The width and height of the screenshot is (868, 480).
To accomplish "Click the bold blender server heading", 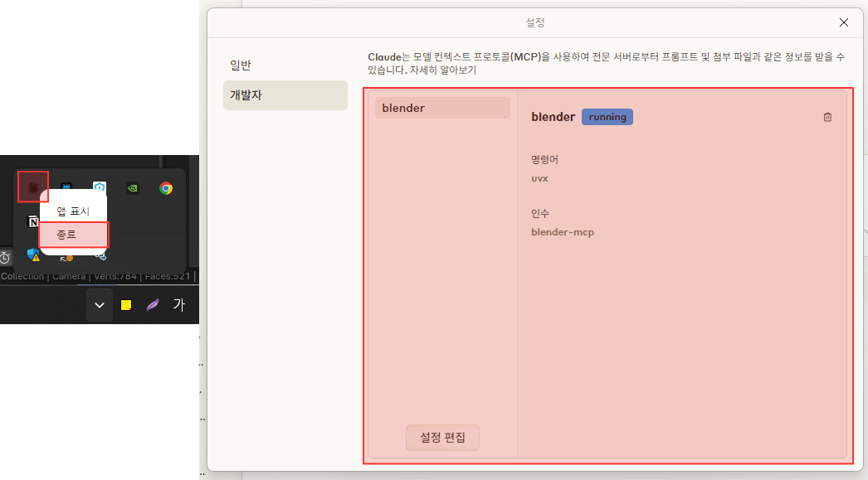I will (x=553, y=117).
